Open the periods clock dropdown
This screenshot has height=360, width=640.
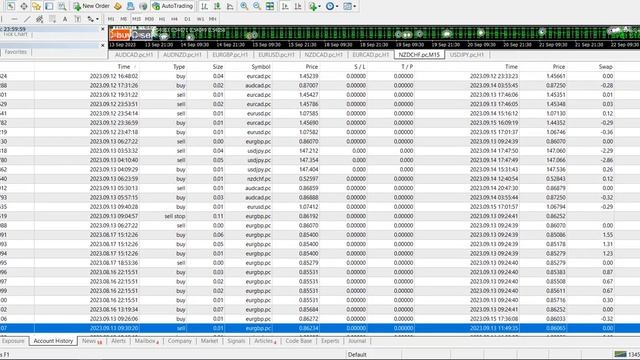tap(332, 6)
